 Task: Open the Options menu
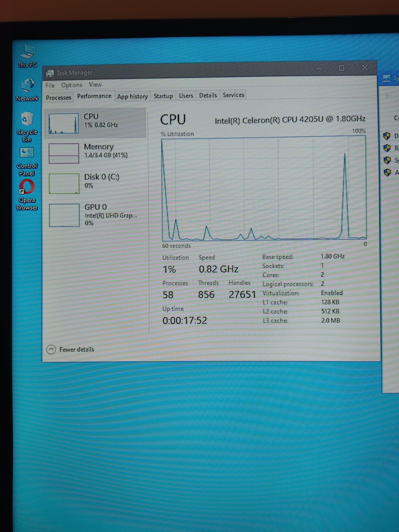pyautogui.click(x=72, y=85)
